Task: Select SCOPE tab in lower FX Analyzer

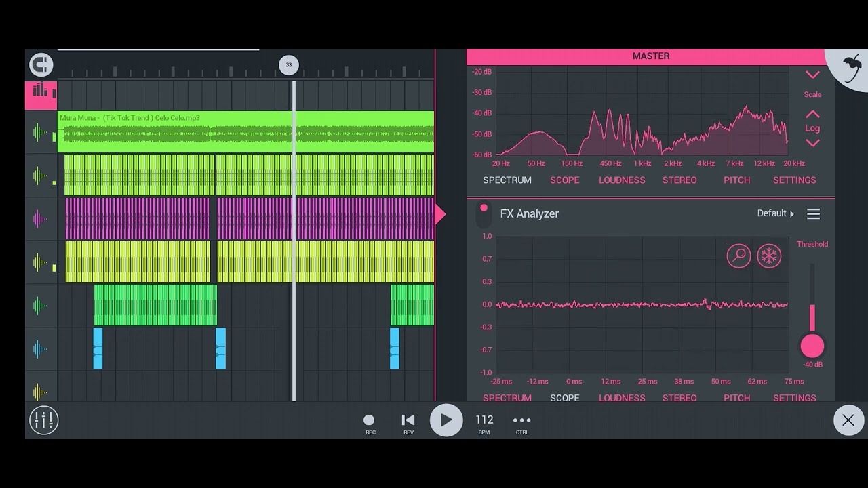Action: click(565, 398)
